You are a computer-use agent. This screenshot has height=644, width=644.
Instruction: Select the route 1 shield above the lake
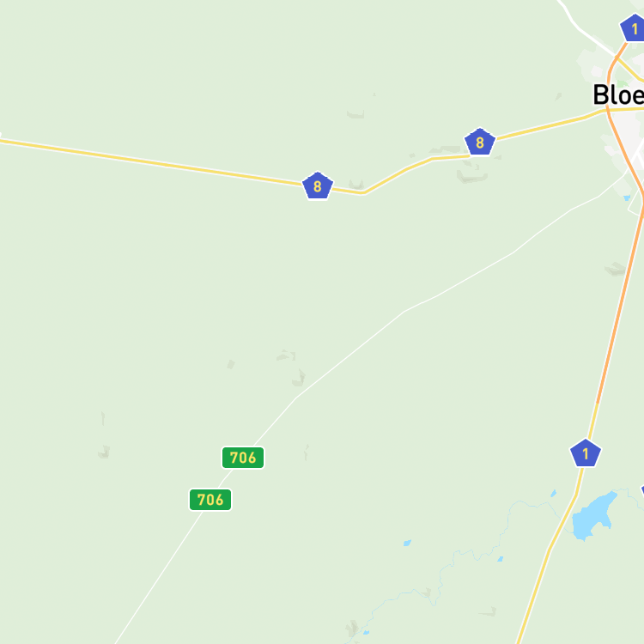tap(586, 453)
